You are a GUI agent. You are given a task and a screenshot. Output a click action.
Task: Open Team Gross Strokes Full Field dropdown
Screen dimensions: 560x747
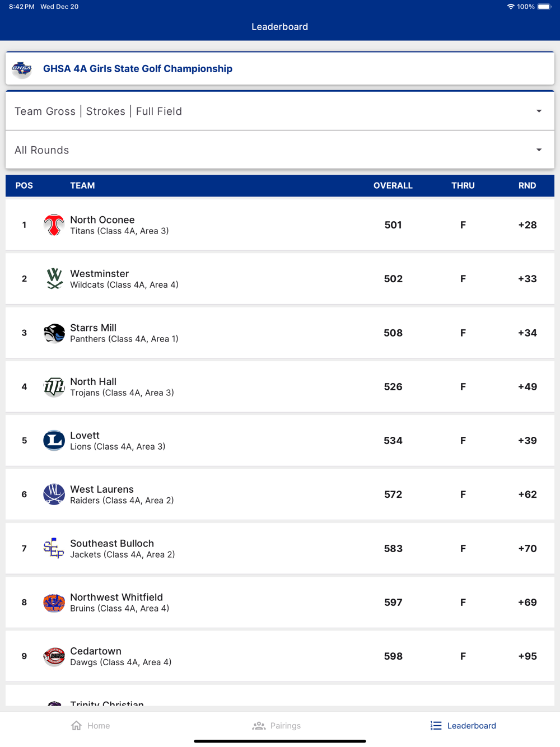pyautogui.click(x=279, y=111)
